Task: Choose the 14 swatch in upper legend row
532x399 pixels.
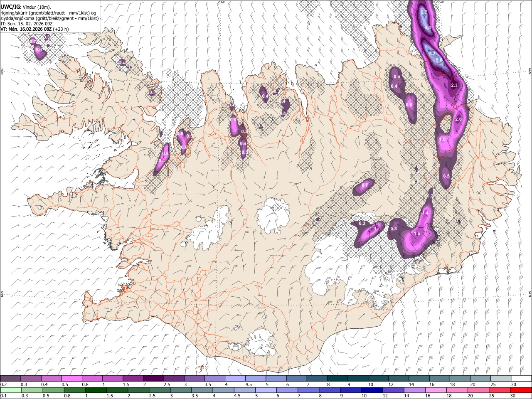Action: 418,379
